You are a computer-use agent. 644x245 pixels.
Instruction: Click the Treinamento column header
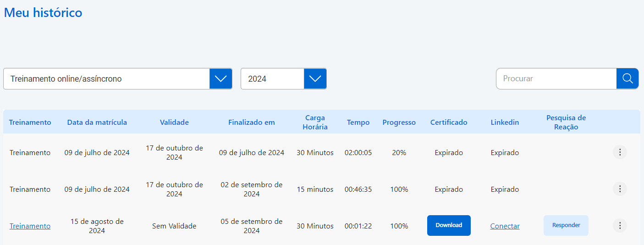30,122
